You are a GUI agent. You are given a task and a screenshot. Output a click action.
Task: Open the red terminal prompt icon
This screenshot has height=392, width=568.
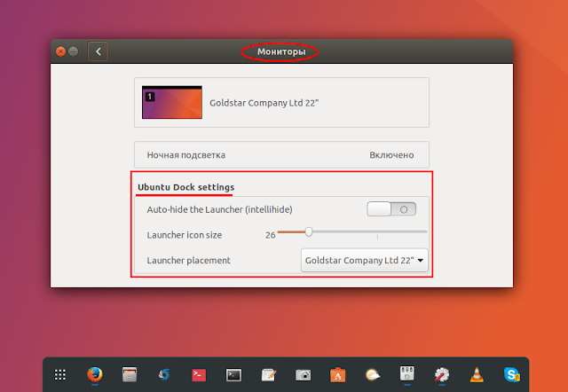point(199,375)
